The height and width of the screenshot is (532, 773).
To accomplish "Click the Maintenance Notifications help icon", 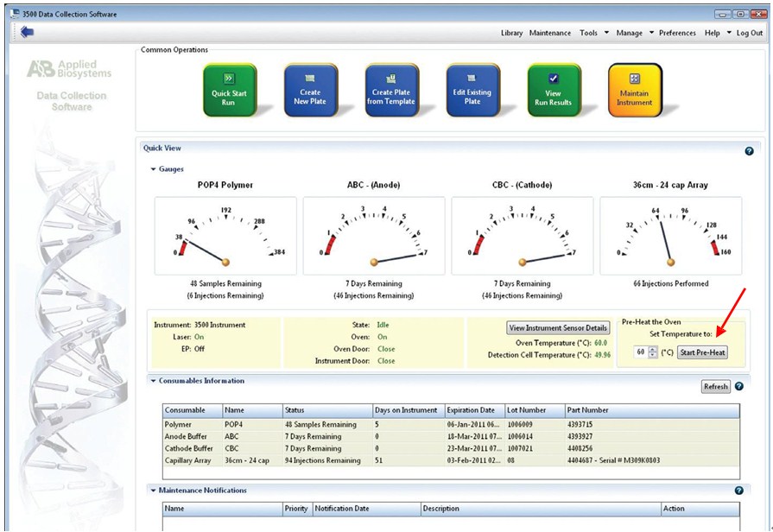I will (x=739, y=491).
